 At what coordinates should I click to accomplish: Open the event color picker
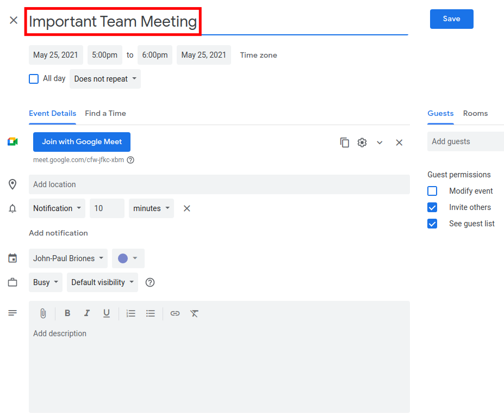pyautogui.click(x=128, y=258)
